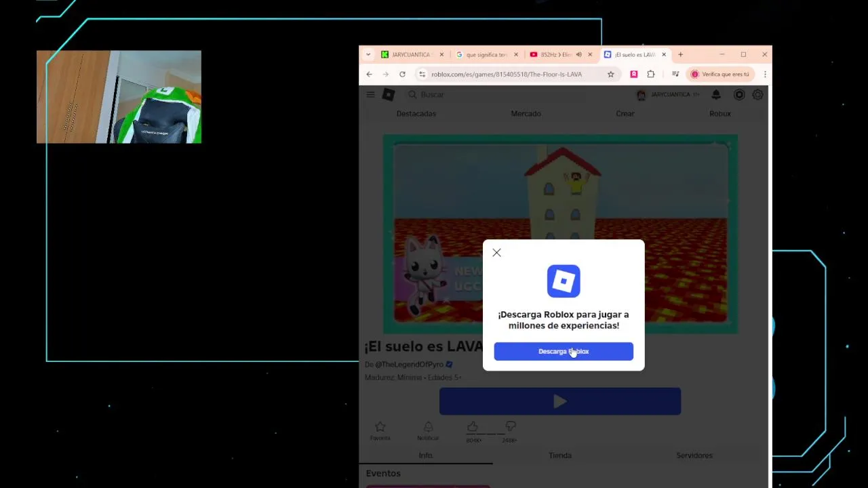Like the game with thumbs up
This screenshot has width=868, height=488.
[473, 426]
